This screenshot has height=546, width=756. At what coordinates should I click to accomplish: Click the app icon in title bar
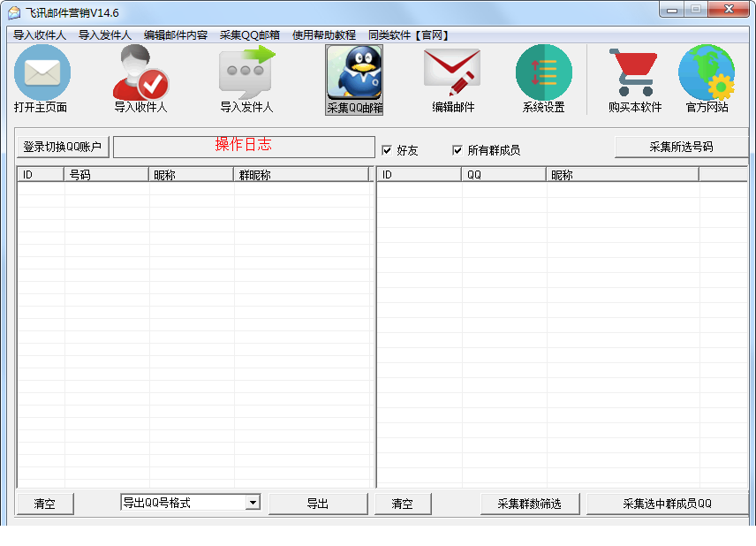[x=14, y=12]
